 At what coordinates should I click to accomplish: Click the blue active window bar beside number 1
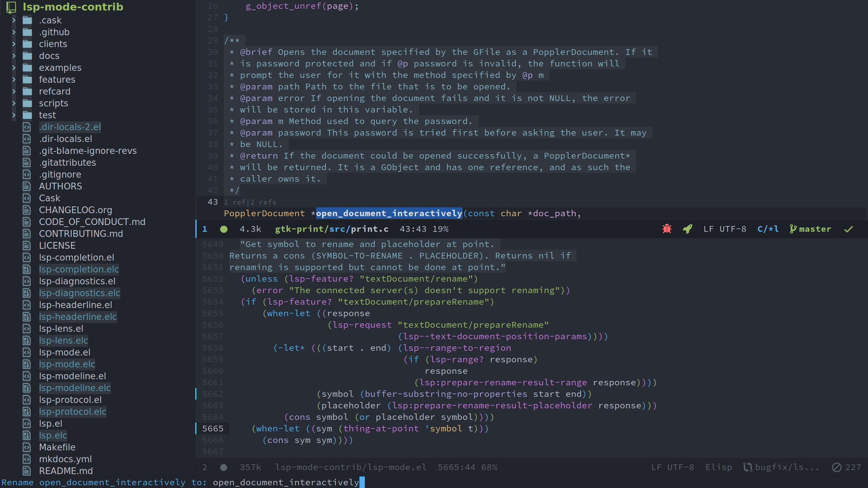(x=196, y=229)
